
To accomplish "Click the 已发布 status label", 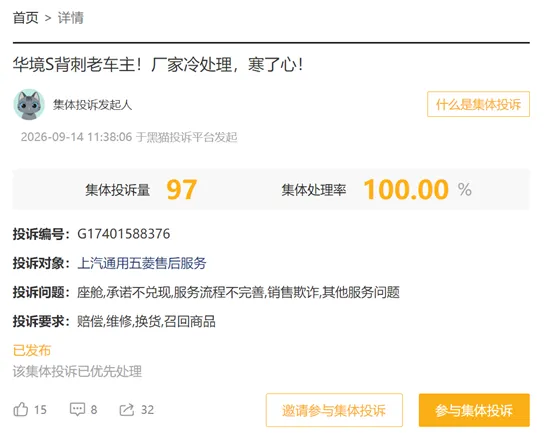I will pos(32,350).
